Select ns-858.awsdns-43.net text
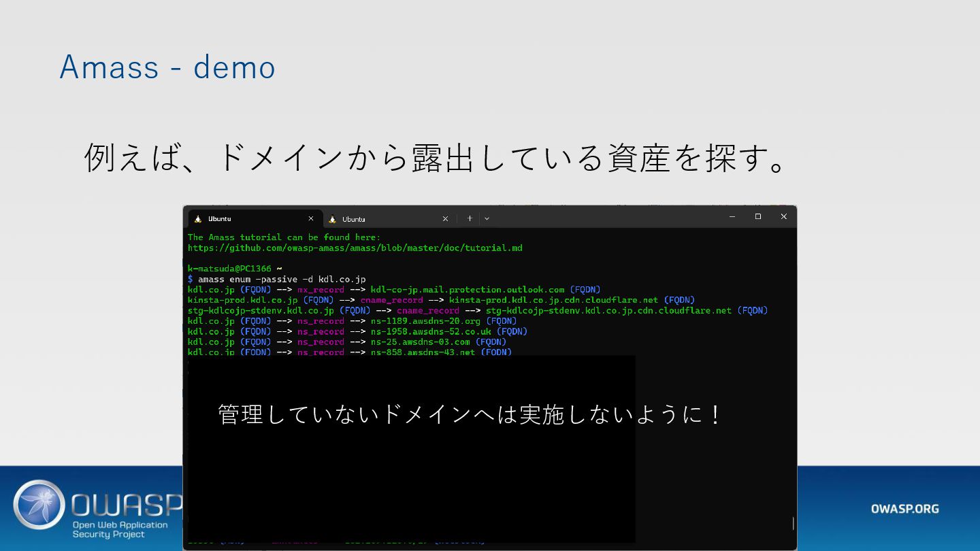This screenshot has width=980, height=551. (423, 352)
